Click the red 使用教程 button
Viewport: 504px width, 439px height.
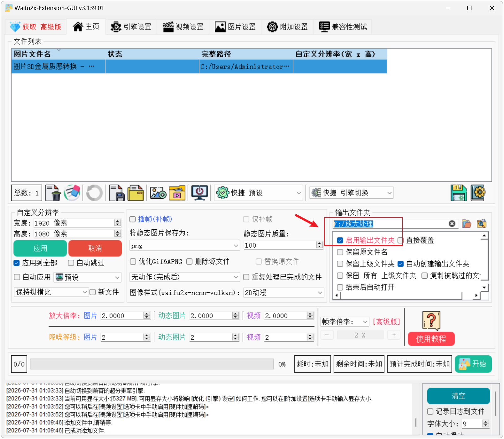point(431,339)
